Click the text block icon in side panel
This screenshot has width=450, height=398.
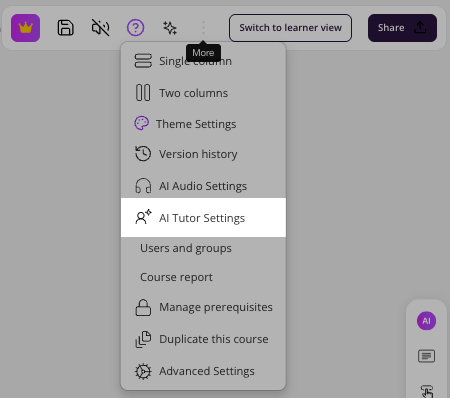click(x=426, y=356)
